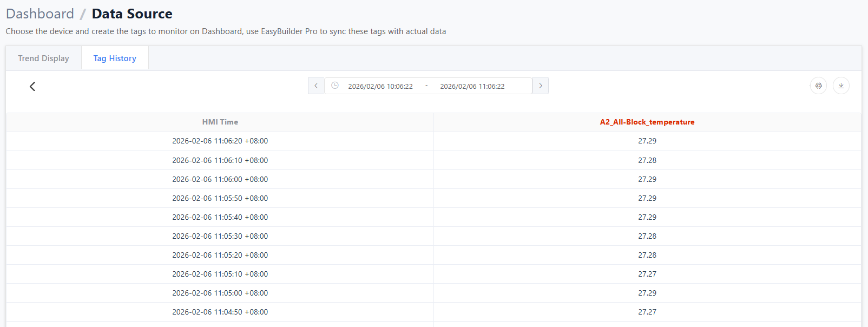Select the 11:06:10 timestamp cell

[220, 160]
